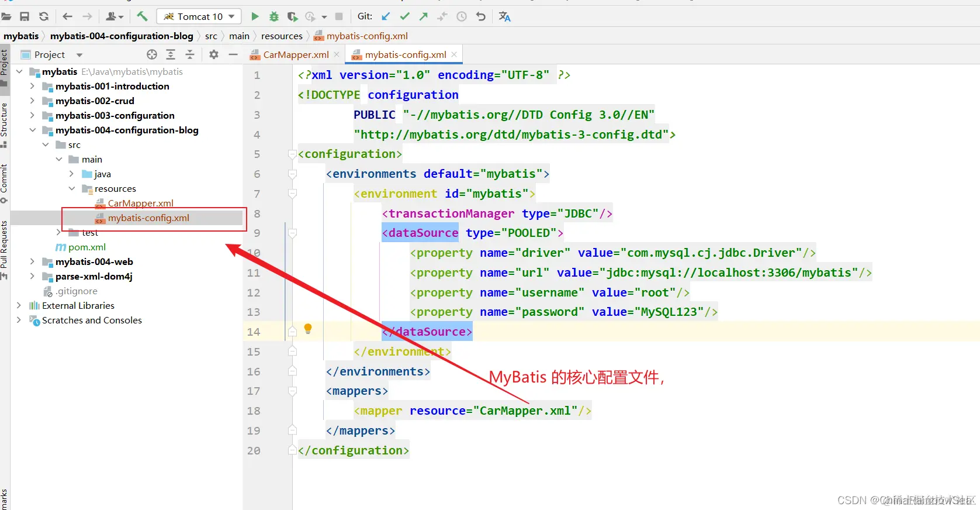
Task: Expand all nodes in the Project panel
Action: click(x=171, y=54)
